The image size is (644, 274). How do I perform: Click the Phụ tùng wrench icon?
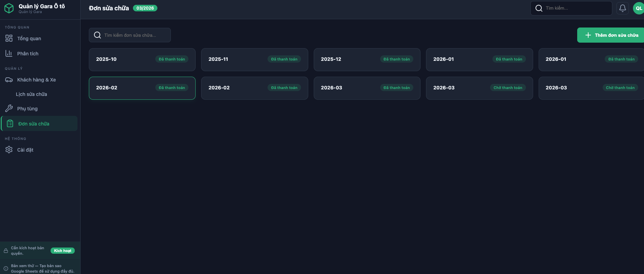click(9, 109)
